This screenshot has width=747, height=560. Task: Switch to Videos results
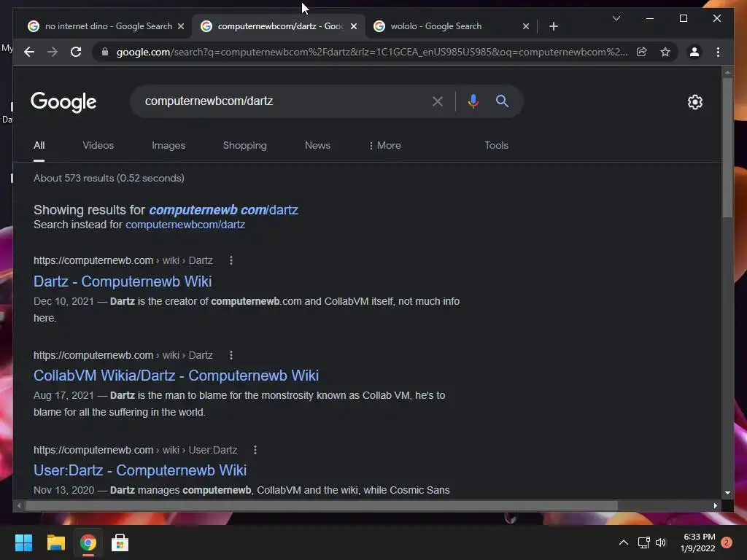(98, 145)
